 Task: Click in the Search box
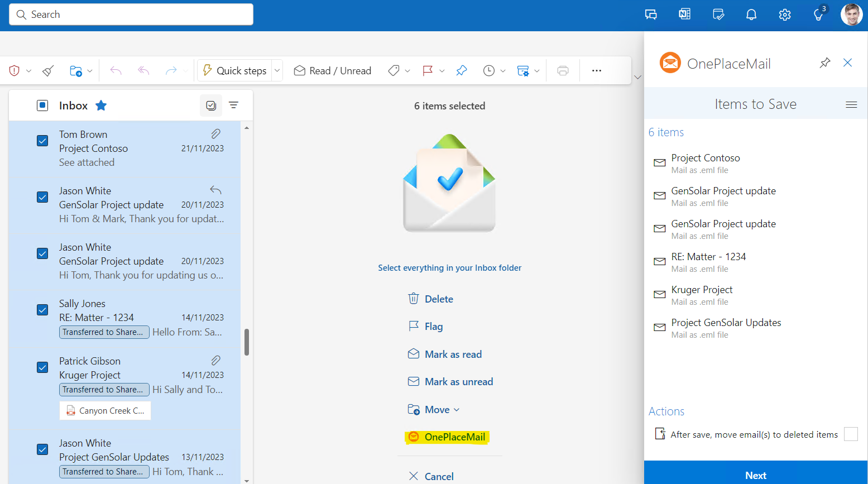[131, 15]
